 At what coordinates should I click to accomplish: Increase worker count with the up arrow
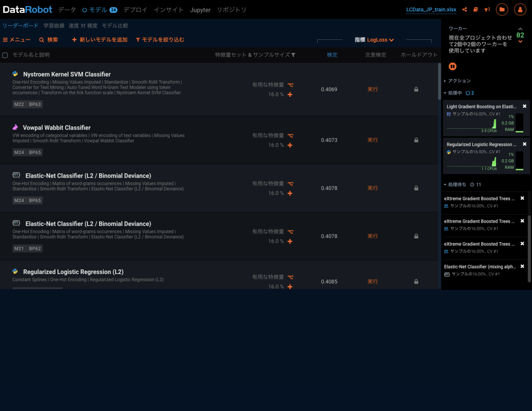[x=520, y=29]
